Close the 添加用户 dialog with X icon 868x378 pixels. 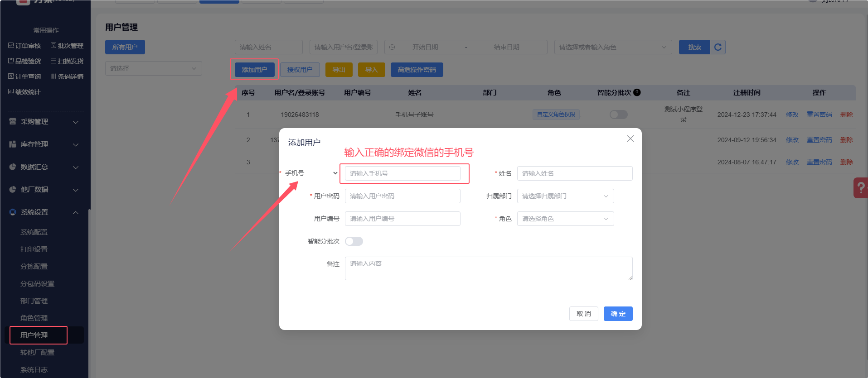coord(630,139)
